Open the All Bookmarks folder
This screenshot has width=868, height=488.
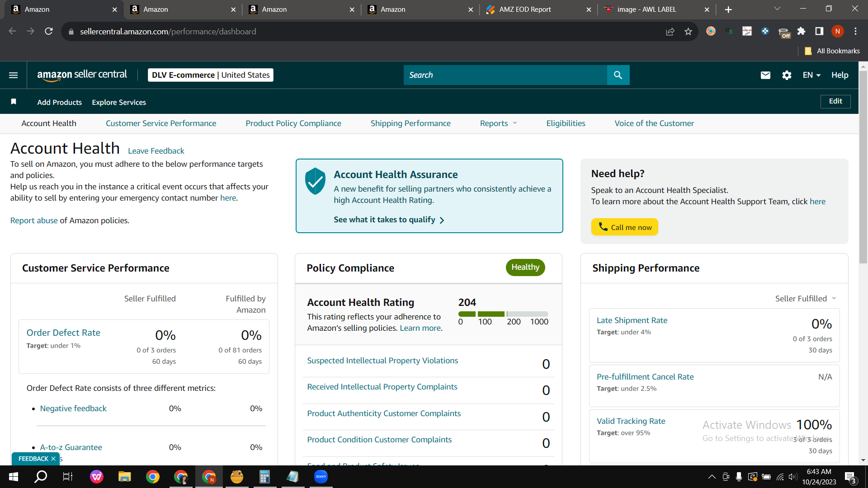pos(832,51)
